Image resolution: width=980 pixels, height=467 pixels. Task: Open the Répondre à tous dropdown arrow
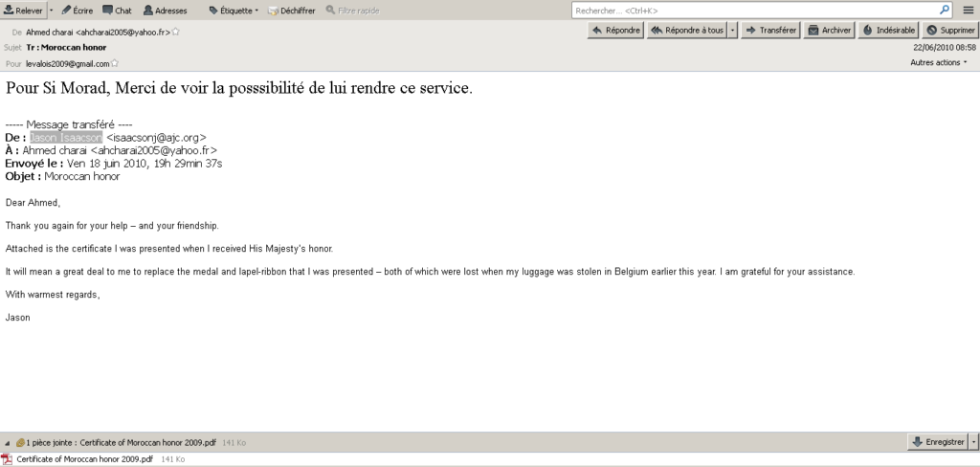733,31
